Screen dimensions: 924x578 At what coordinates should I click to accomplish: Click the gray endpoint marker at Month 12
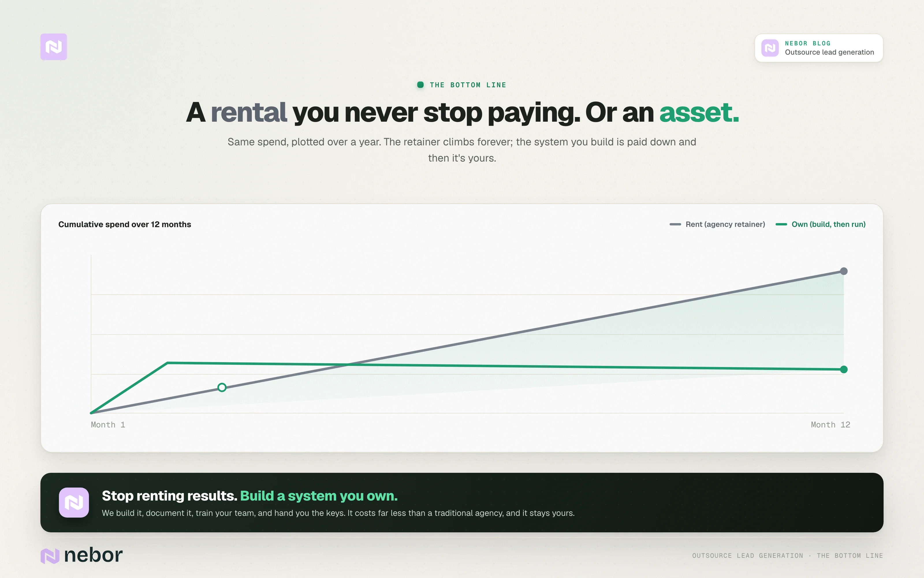pyautogui.click(x=843, y=271)
